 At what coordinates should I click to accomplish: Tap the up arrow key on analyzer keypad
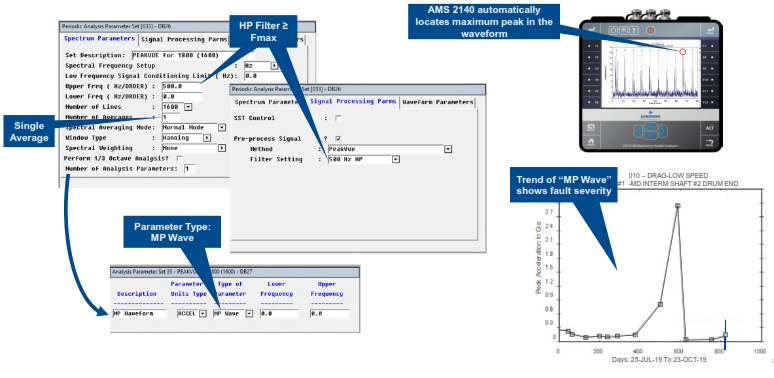[x=651, y=127]
